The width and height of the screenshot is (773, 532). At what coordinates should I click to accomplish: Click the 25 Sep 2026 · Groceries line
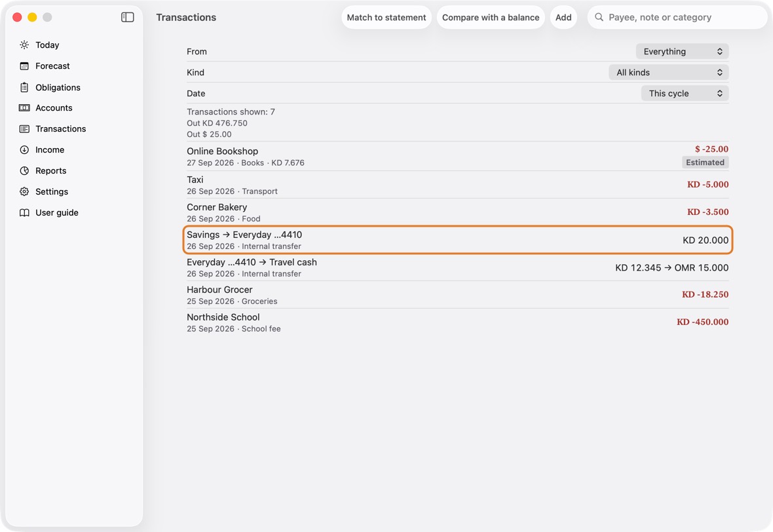[x=232, y=301]
